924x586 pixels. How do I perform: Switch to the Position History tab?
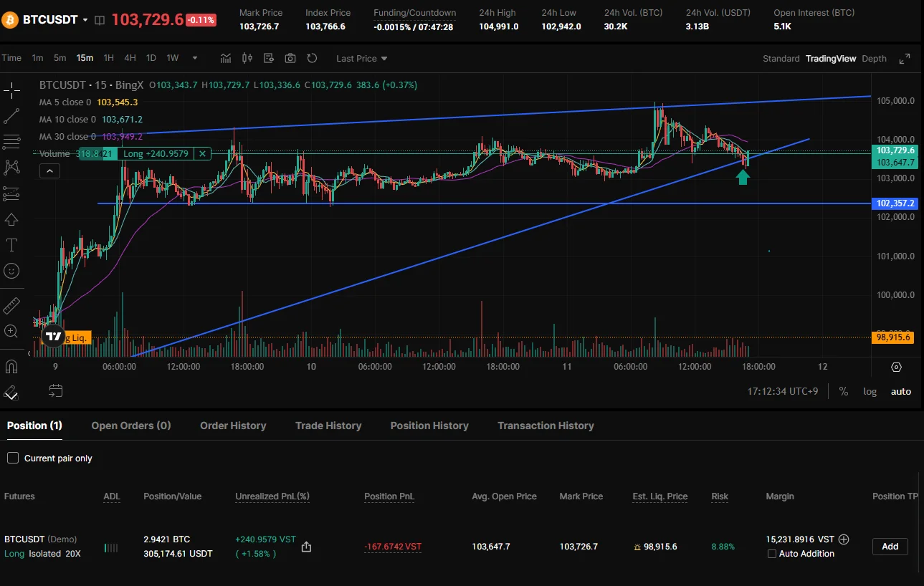[429, 426]
